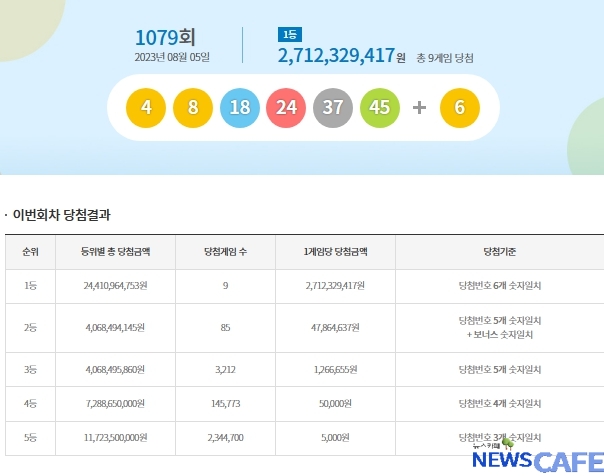Click the blue 1등 badge
This screenshot has height=476, width=604.
pyautogui.click(x=289, y=34)
